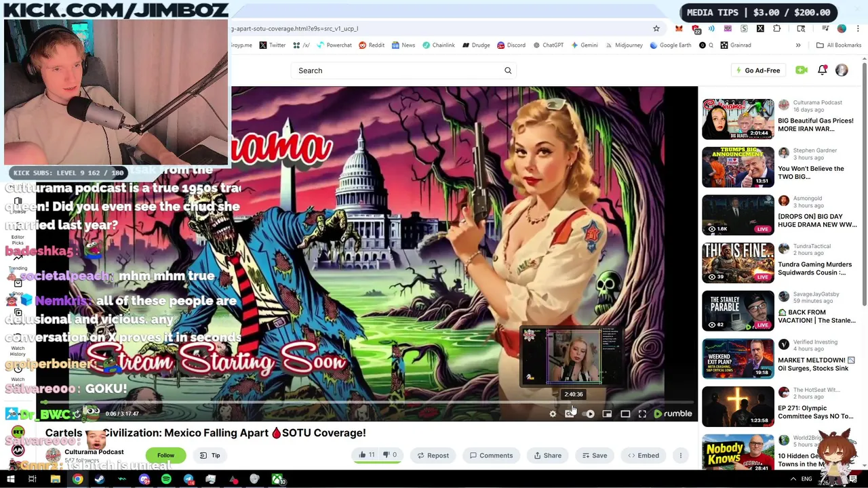Dislike the video with thumbs down
868x488 pixels.
pyautogui.click(x=391, y=455)
